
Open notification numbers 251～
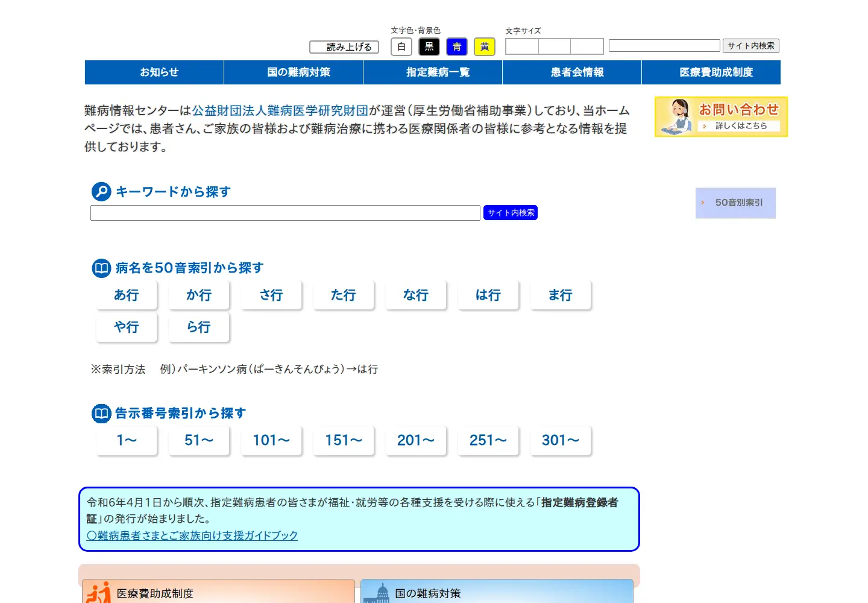point(488,440)
